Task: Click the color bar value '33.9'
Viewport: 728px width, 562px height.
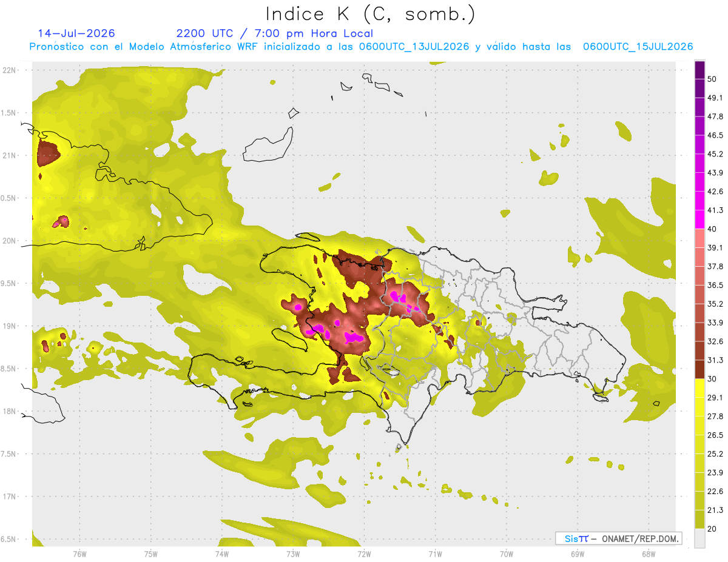Action: [716, 323]
